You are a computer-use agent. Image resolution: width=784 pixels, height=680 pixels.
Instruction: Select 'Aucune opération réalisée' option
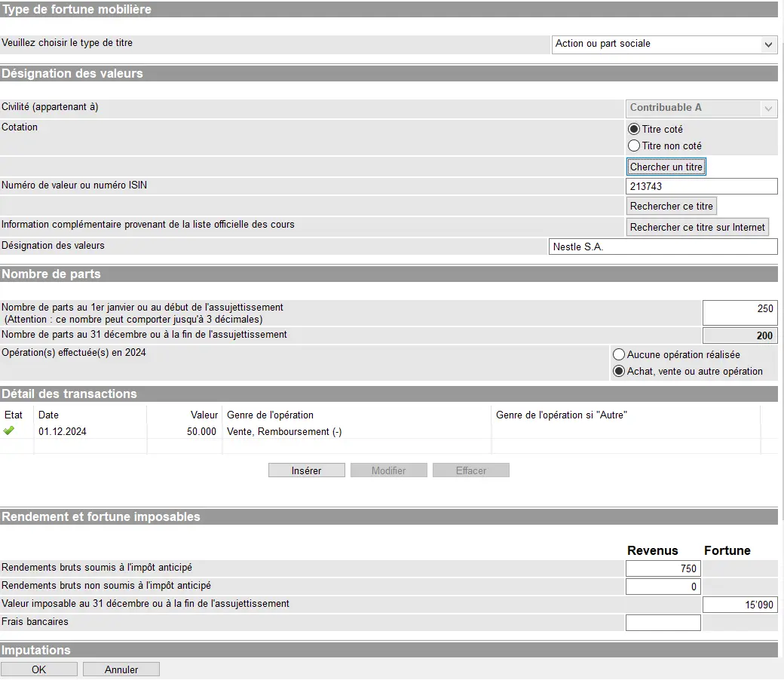click(619, 354)
